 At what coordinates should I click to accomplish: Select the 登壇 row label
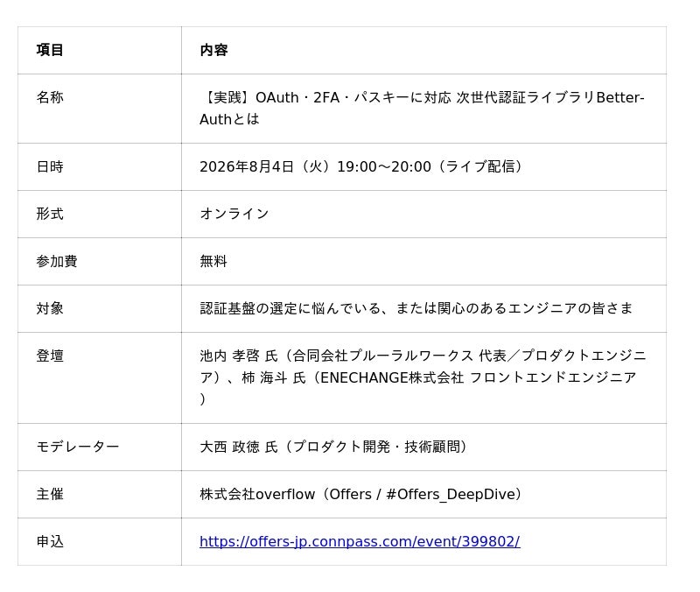[x=50, y=356]
